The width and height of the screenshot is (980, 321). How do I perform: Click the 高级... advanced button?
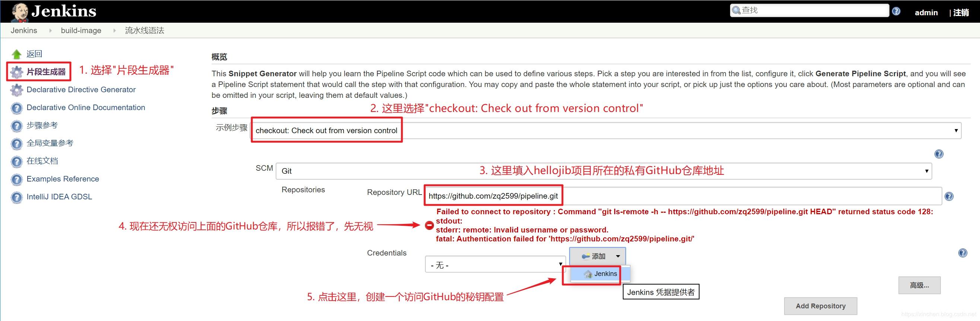click(919, 285)
